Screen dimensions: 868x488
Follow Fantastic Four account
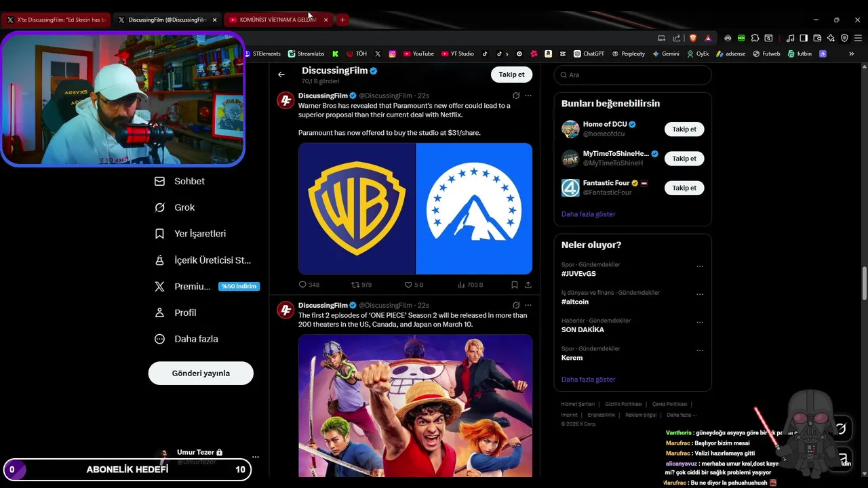pyautogui.click(x=684, y=188)
